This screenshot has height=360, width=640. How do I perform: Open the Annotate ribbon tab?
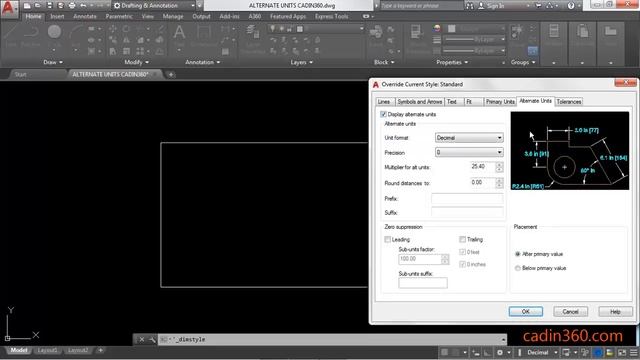[x=85, y=16]
